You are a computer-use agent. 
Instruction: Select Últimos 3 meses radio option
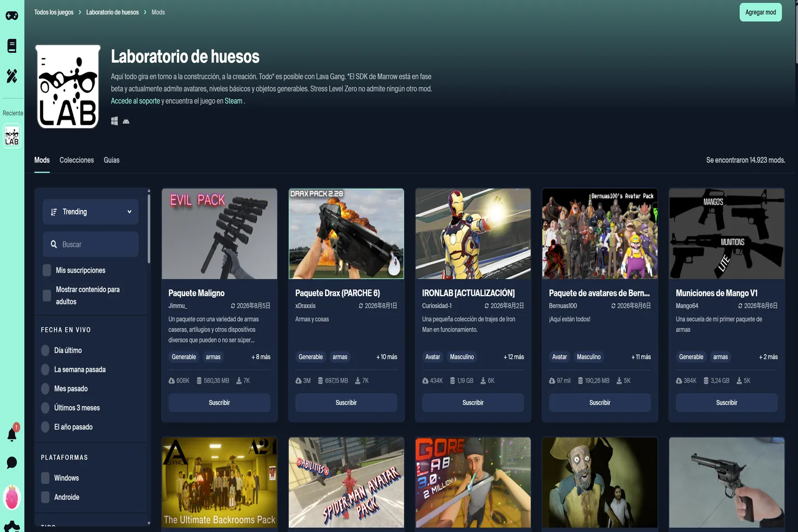(x=45, y=408)
